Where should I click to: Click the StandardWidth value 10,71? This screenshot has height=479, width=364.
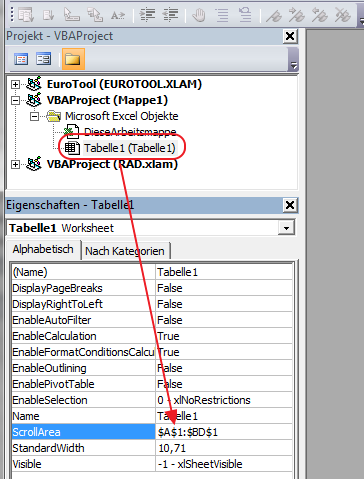click(x=172, y=448)
